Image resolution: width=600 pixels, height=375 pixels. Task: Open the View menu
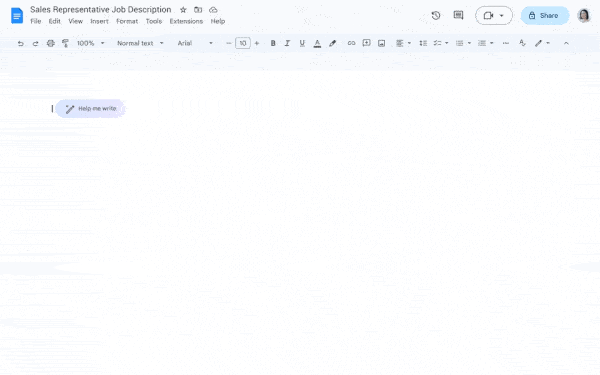click(75, 21)
